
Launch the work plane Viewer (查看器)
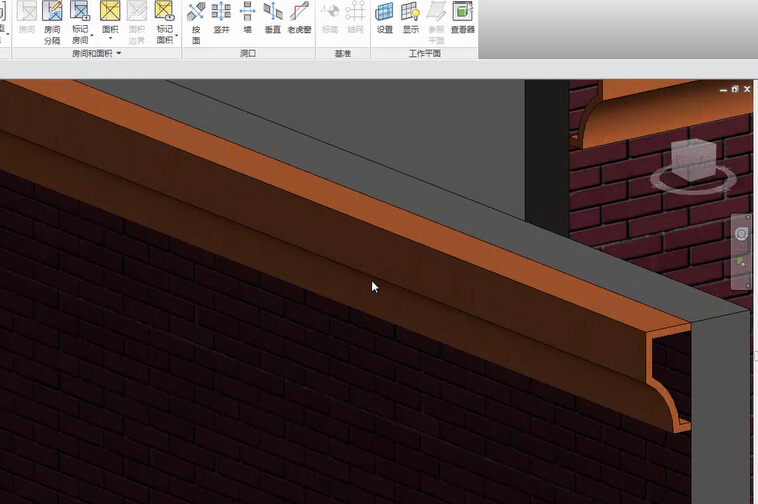(462, 19)
